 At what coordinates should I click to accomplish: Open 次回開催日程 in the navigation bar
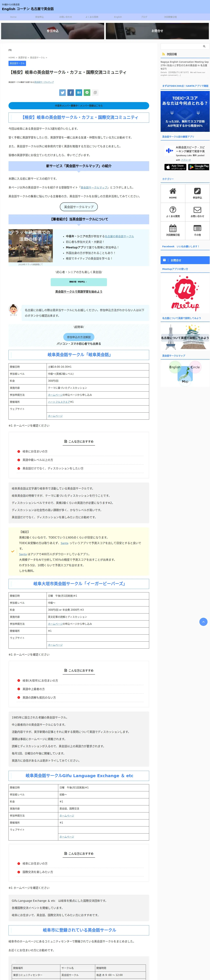coord(170,17)
